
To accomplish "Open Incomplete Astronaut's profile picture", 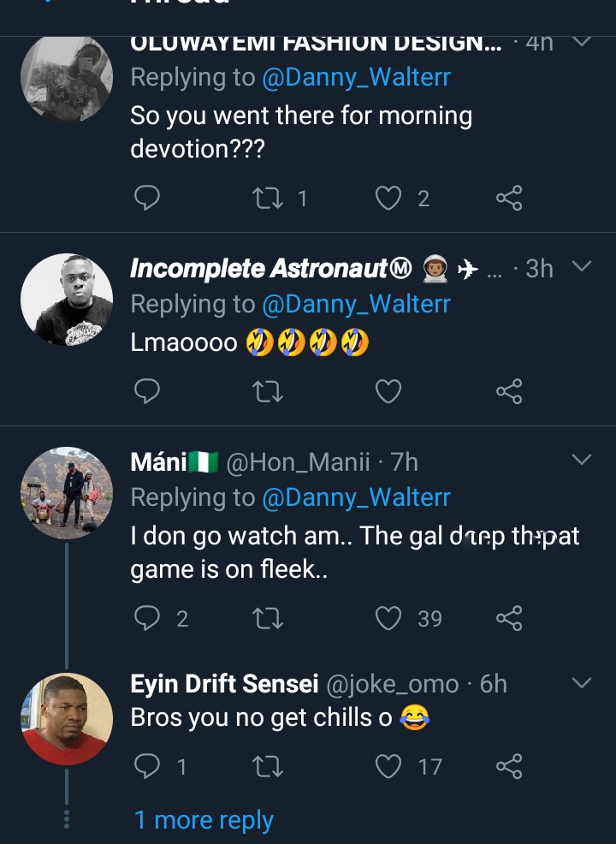I will tap(67, 300).
